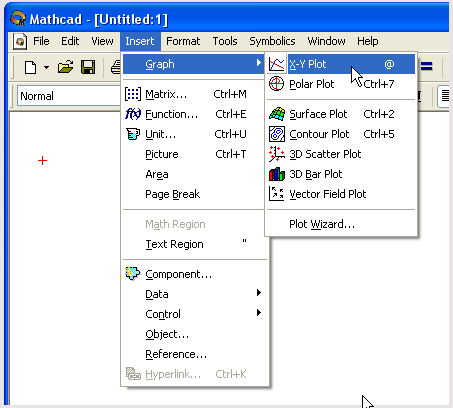Choose 3D Scatter Plot entry
453x408 pixels.
click(341, 154)
